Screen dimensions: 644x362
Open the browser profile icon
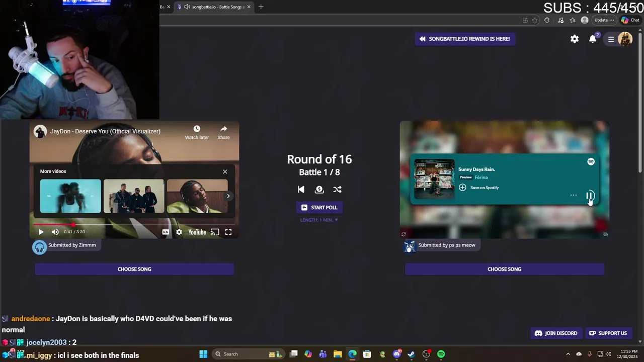[585, 20]
